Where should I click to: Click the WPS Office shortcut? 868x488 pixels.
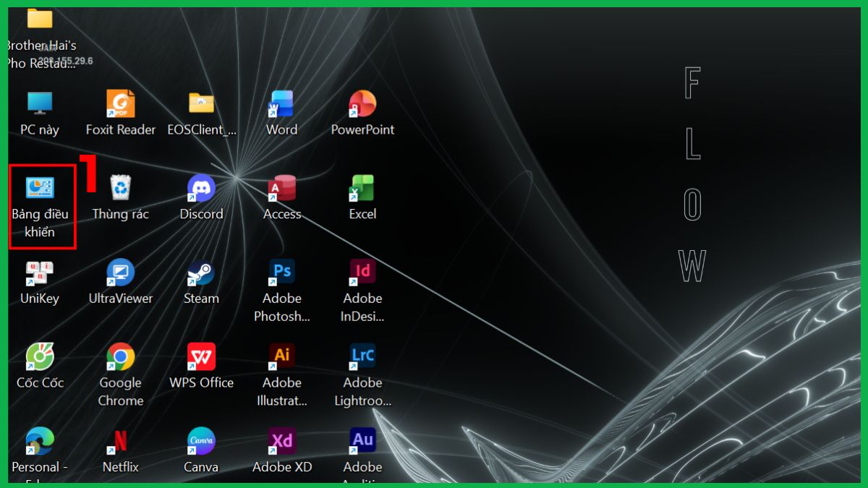pyautogui.click(x=201, y=357)
